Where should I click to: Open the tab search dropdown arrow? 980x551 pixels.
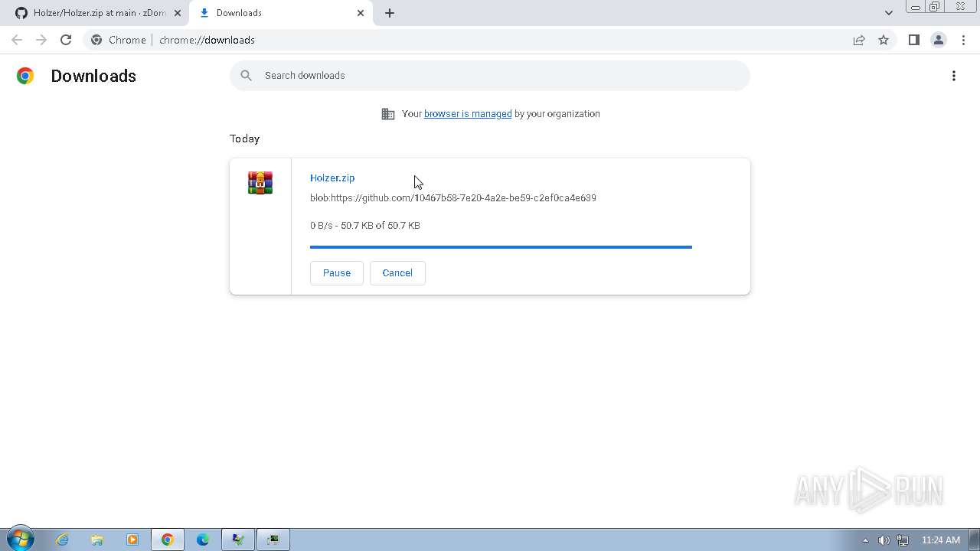(x=888, y=13)
